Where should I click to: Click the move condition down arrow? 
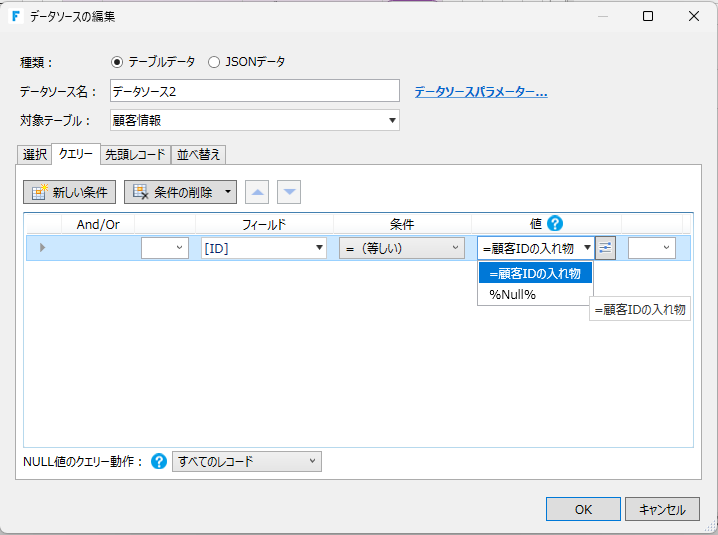click(288, 192)
